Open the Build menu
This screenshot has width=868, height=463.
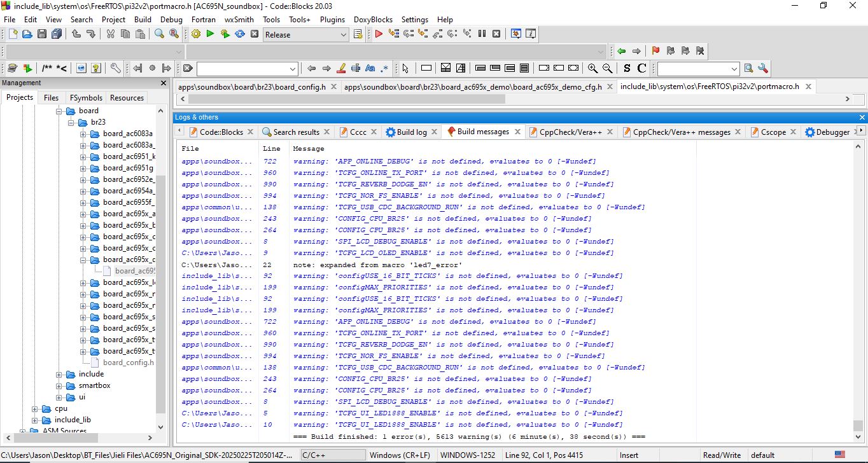[x=143, y=20]
